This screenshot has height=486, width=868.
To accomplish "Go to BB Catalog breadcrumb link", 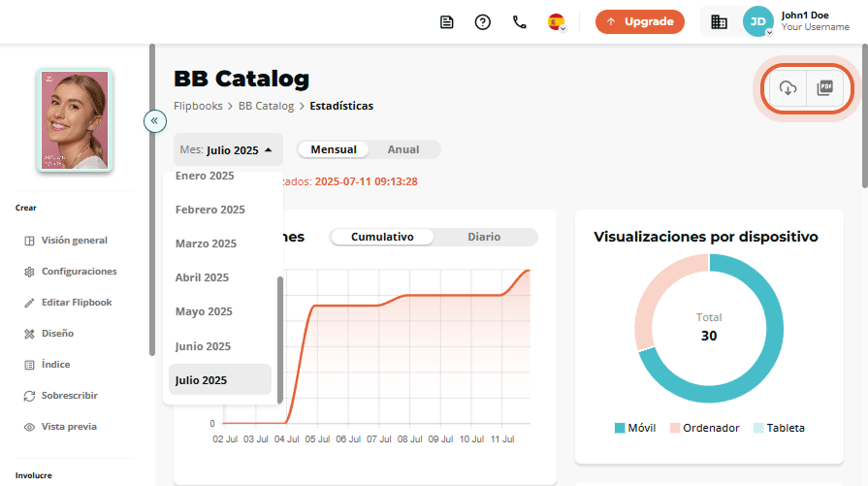I will 267,106.
